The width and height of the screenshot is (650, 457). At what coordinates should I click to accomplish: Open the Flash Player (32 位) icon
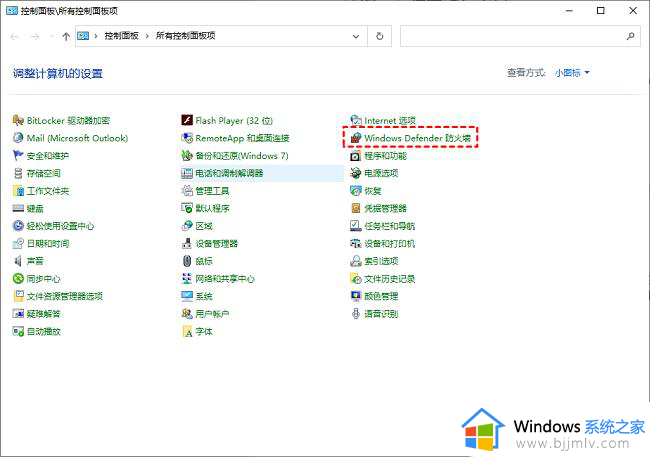click(187, 121)
